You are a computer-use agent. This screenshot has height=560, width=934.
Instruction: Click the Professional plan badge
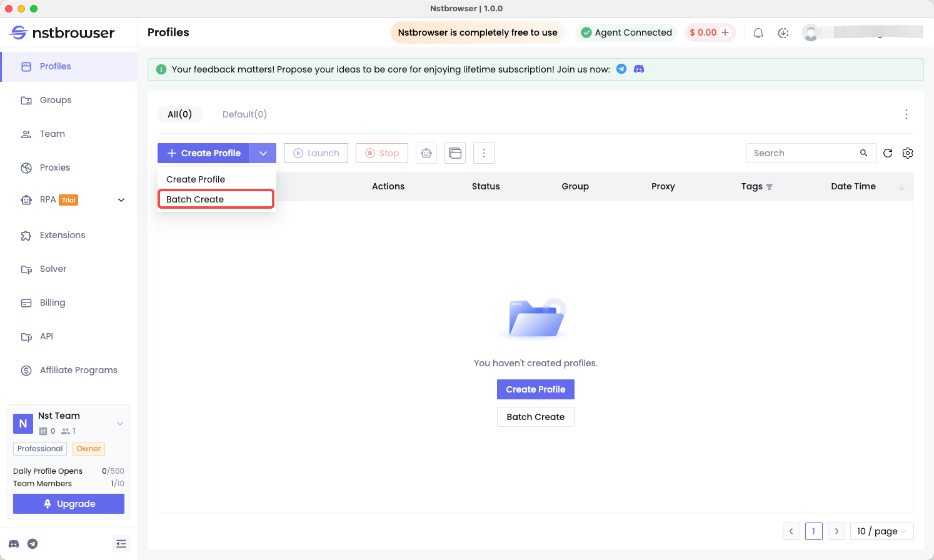[x=40, y=449]
